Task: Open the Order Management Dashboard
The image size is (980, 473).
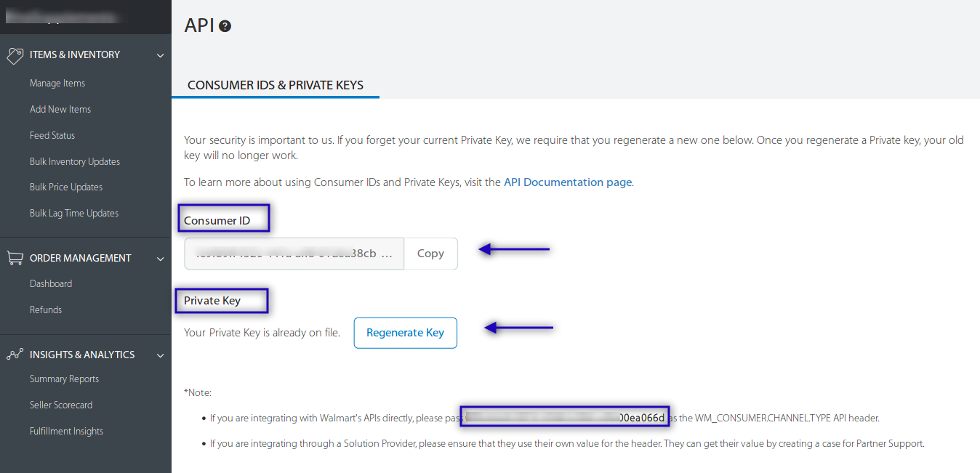Action: 51,284
